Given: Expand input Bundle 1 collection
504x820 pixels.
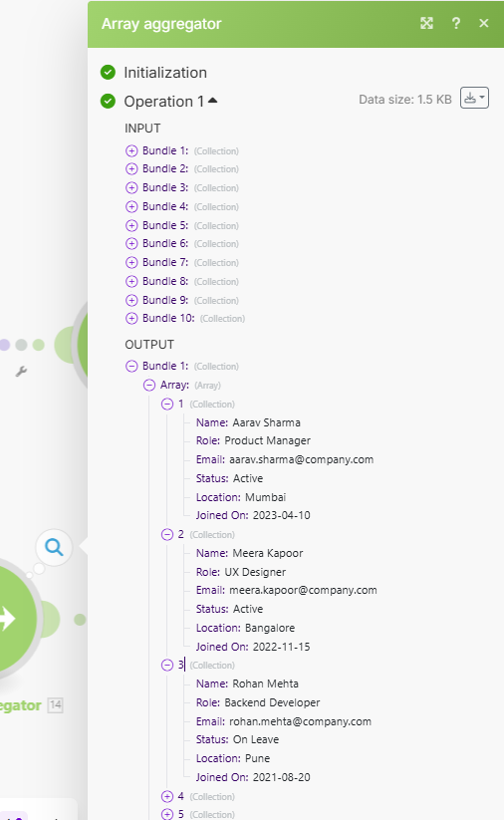Looking at the screenshot, I should point(131,151).
